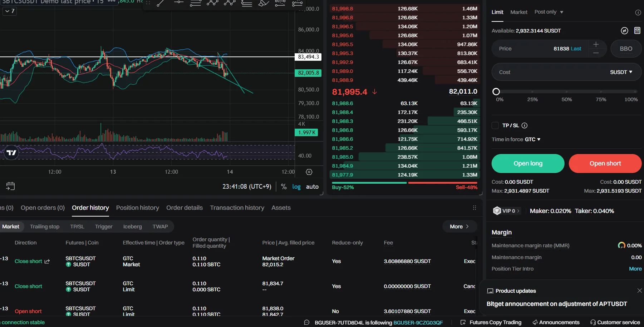The width and height of the screenshot is (644, 327).
Task: Filter order history by Trigger
Action: tap(104, 227)
